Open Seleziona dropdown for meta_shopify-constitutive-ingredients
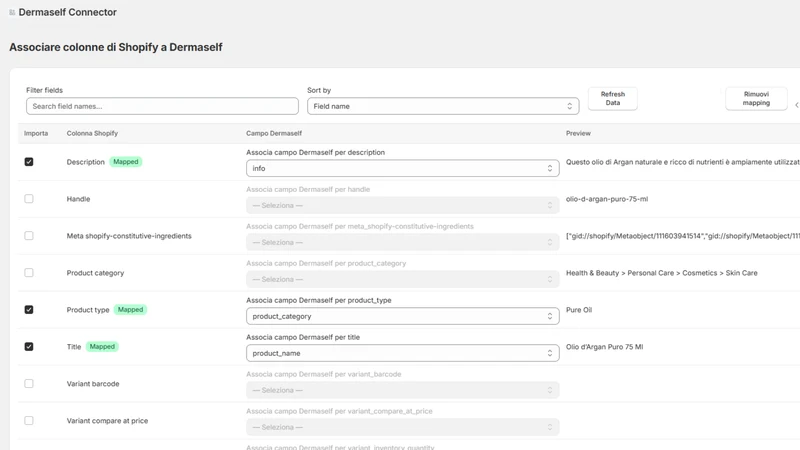Viewport: 800px width, 450px height. pos(403,242)
